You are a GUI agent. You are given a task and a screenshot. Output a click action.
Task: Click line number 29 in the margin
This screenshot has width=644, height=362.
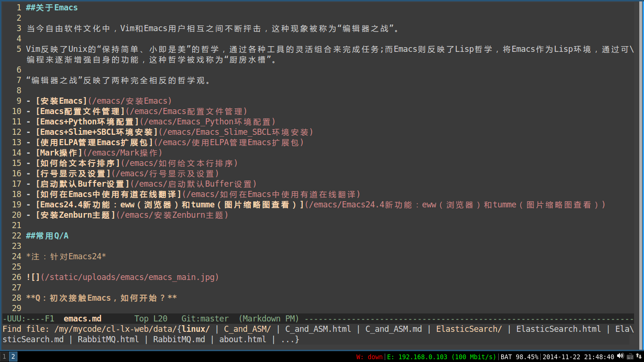pos(17,308)
